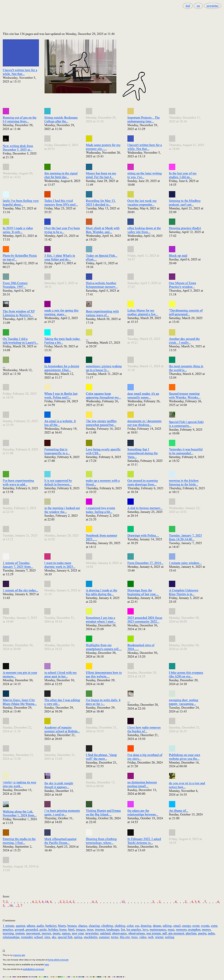Viewport: 224px width, 980px height.
Task: Click the large blue square thumbnail
Action: [21, 53]
